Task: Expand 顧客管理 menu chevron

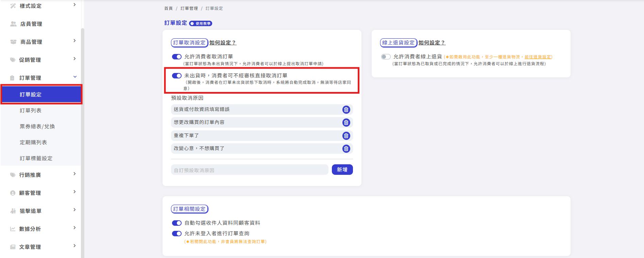Action: click(x=74, y=192)
